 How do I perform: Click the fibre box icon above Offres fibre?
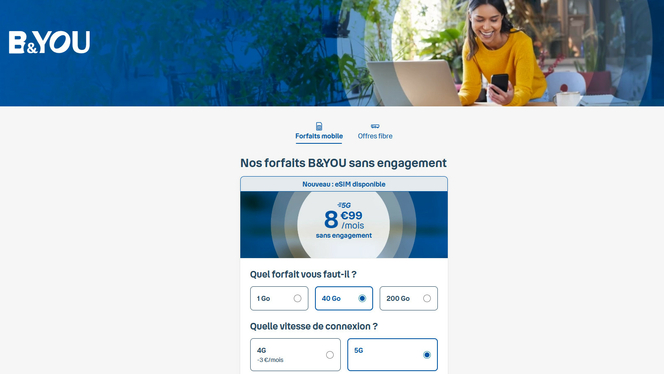[375, 126]
